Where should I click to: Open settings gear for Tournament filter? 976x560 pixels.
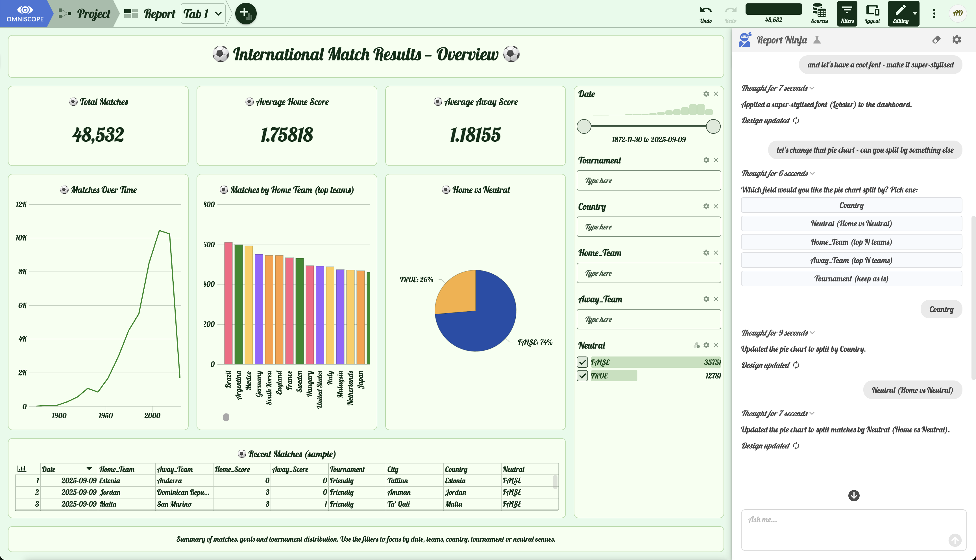[706, 160]
